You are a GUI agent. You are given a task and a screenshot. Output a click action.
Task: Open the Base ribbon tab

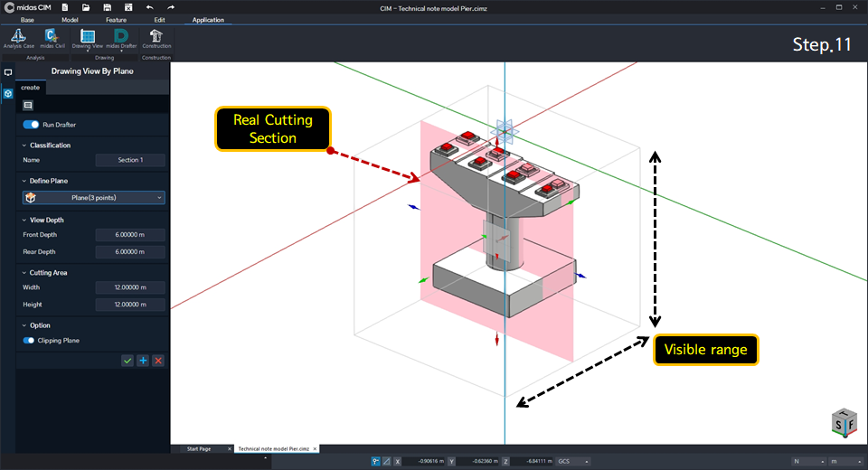point(27,20)
